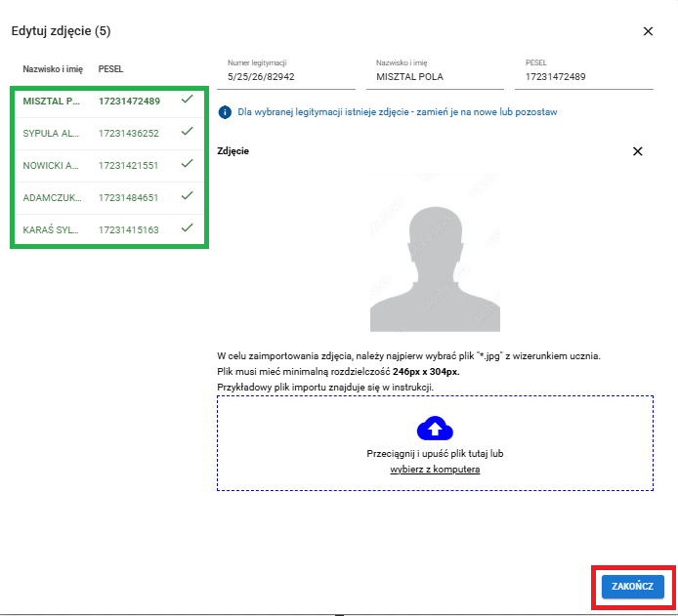
Task: Click the blue info icon beside the message
Action: tap(225, 113)
